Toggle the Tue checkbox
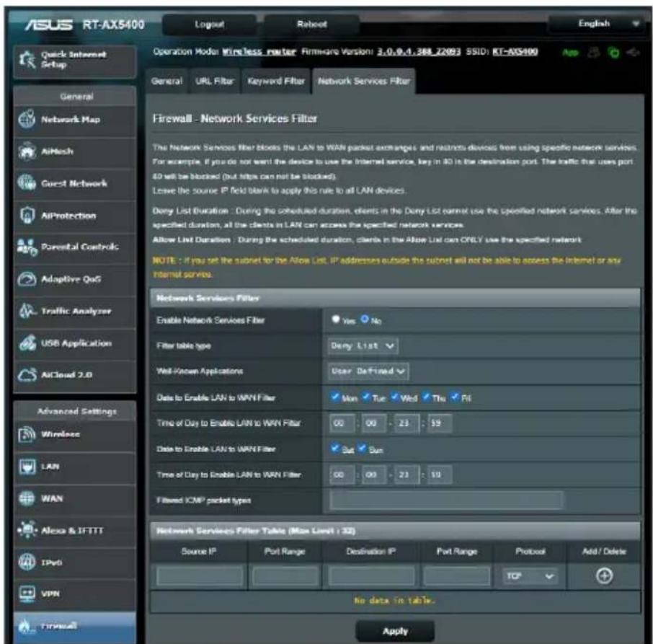653x644 pixels. (x=366, y=396)
